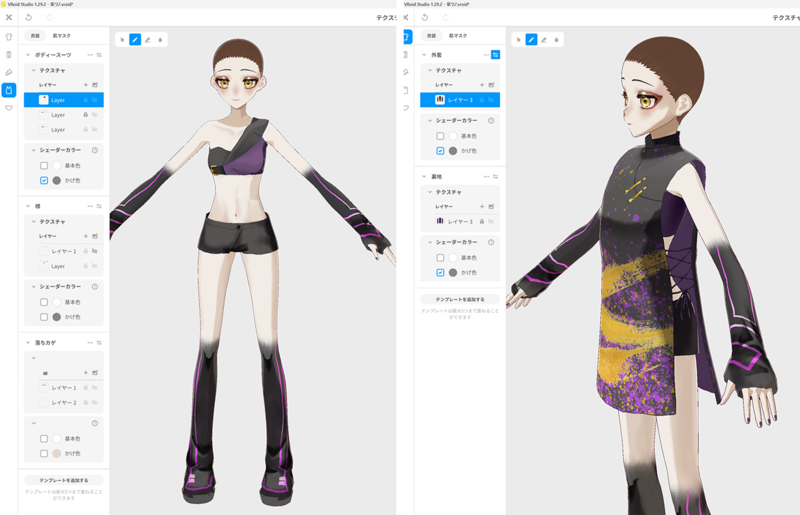Select the brush tool in left window toolbar
This screenshot has width=800, height=515.
[135, 40]
